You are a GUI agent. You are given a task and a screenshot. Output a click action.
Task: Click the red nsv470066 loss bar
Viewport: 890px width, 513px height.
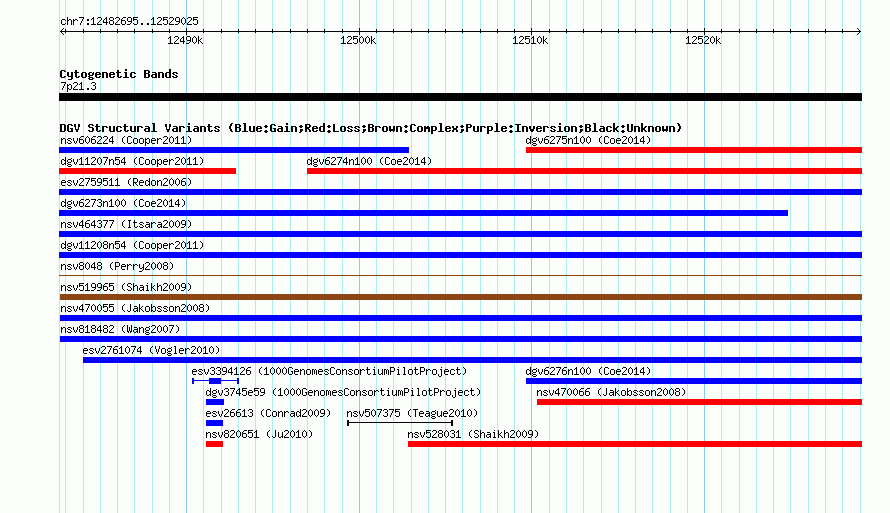(x=699, y=402)
